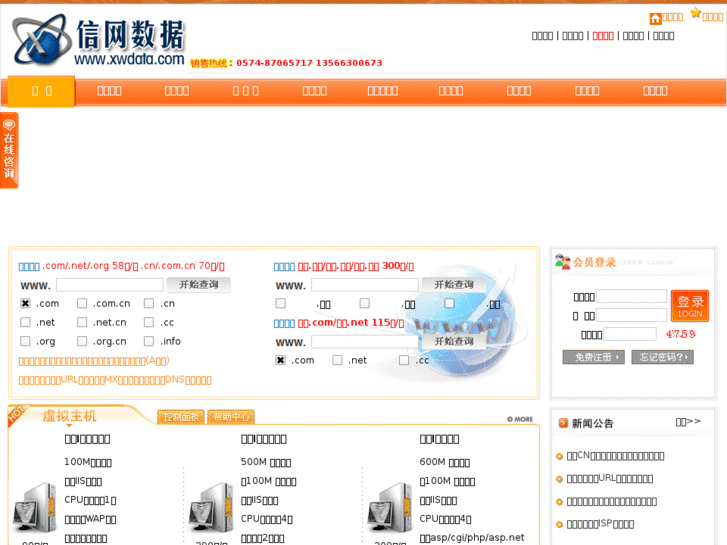Click the phone number 0574-87065717 13566300673

(309, 63)
